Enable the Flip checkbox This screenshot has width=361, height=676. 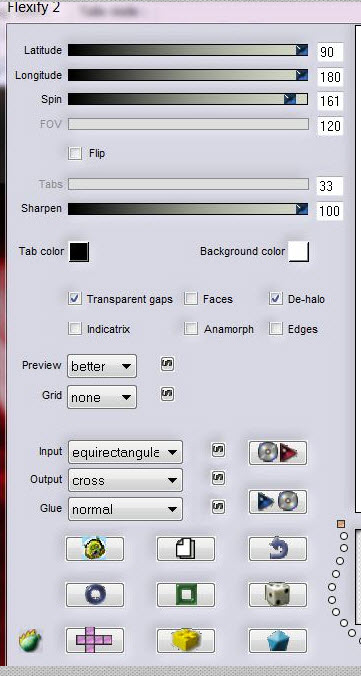click(75, 153)
